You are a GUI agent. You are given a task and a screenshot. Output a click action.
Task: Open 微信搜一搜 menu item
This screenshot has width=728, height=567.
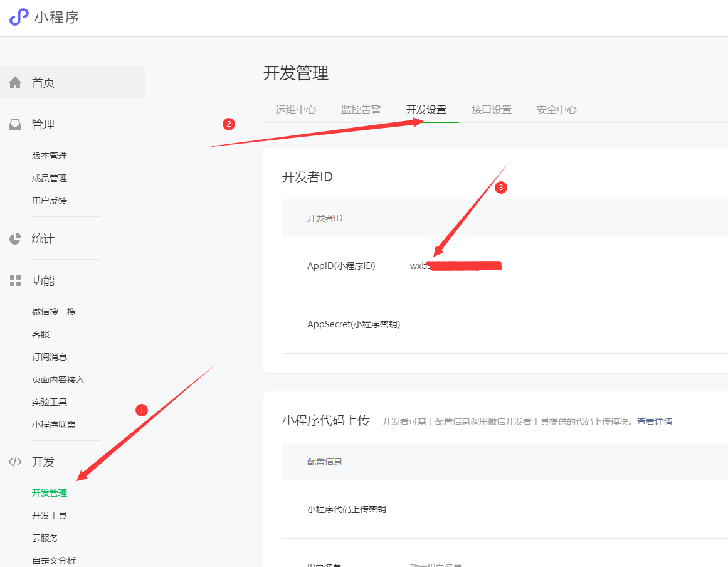[54, 312]
